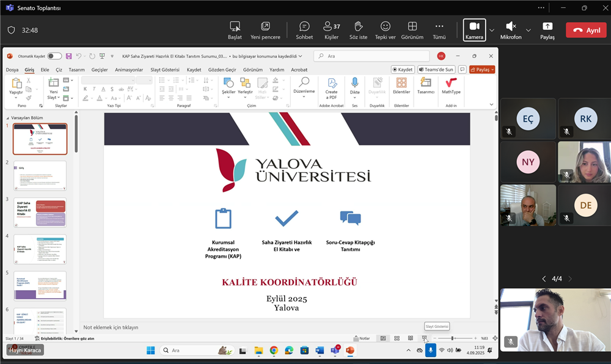The height and width of the screenshot is (364, 611).
Task: Start Slayt Gösterisi from status bar
Action: tap(425, 338)
